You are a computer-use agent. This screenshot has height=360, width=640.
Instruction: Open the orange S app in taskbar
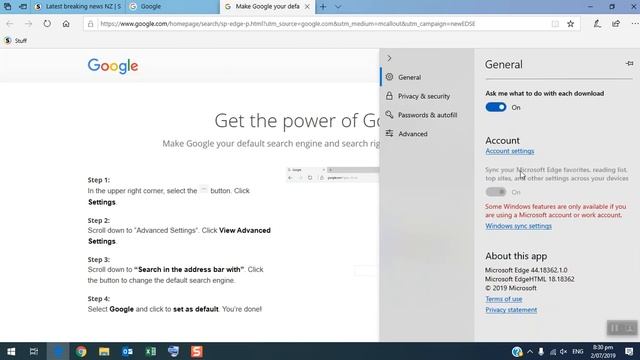[197, 351]
